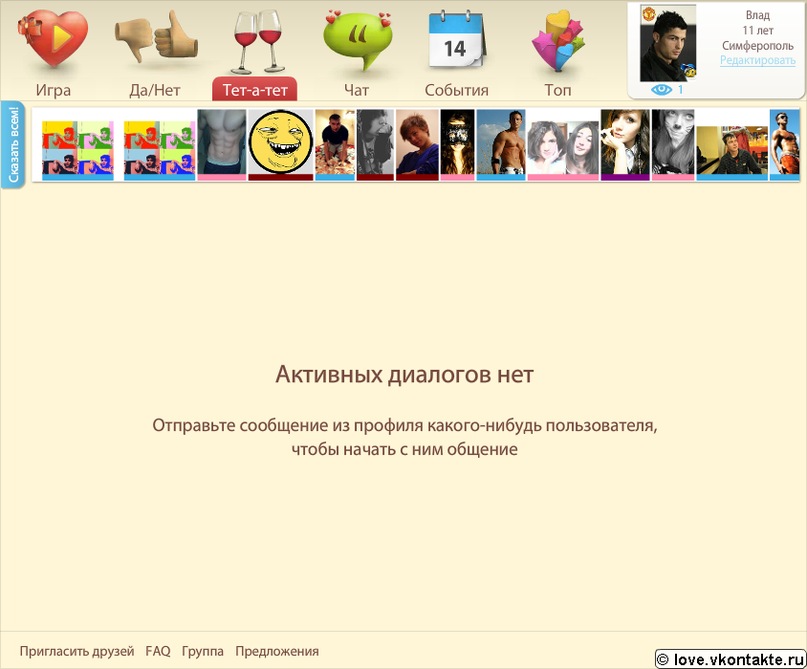Visit the Группа link
This screenshot has height=669, width=807.
pos(203,650)
